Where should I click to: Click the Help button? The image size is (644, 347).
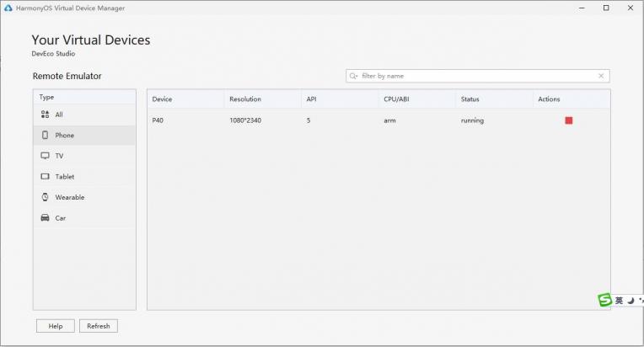pos(56,326)
